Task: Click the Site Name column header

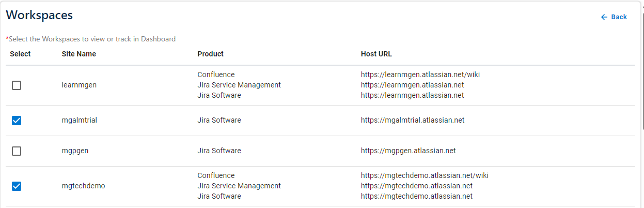Action: coord(78,54)
